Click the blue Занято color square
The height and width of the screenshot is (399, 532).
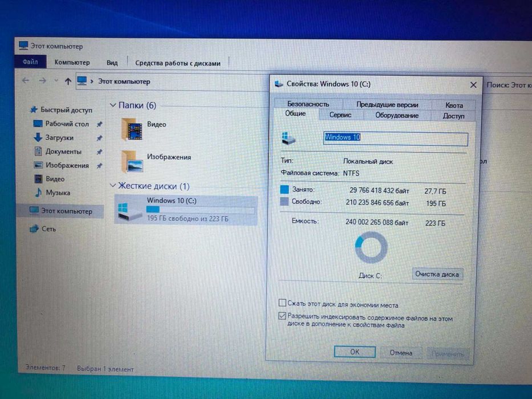285,189
